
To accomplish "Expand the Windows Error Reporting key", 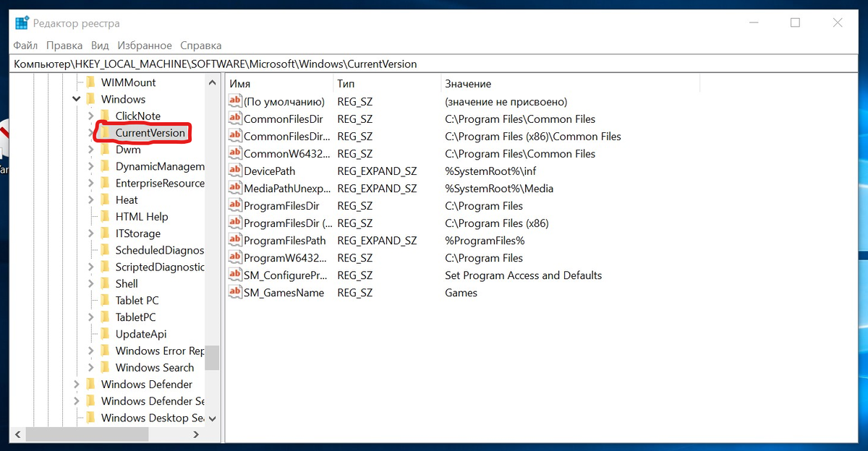I will tap(90, 351).
